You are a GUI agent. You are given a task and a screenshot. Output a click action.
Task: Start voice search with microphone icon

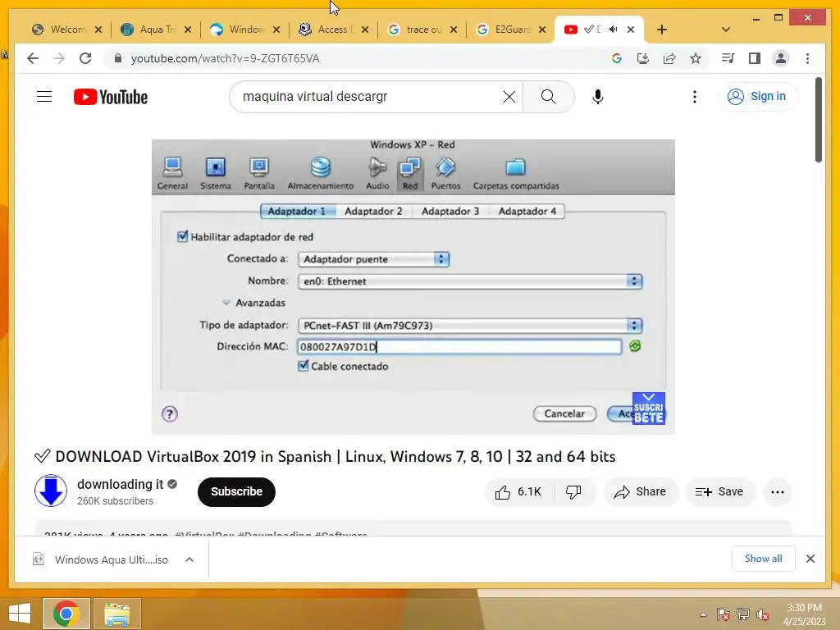click(x=598, y=97)
